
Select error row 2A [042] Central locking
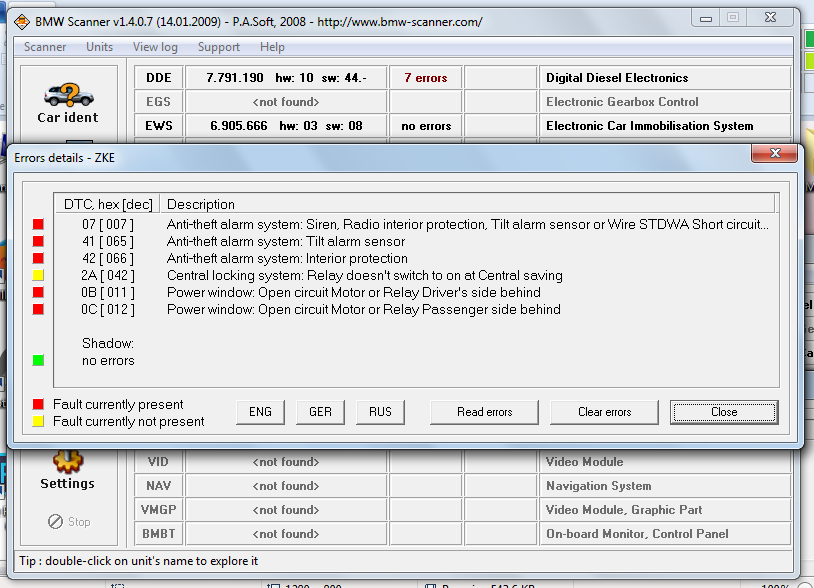(x=415, y=275)
